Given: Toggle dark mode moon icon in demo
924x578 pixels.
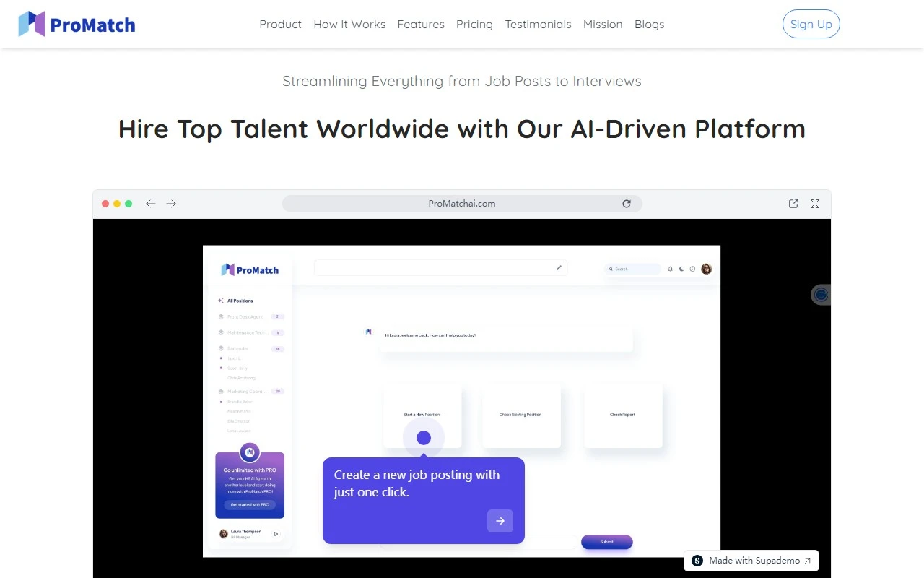Looking at the screenshot, I should 681,269.
